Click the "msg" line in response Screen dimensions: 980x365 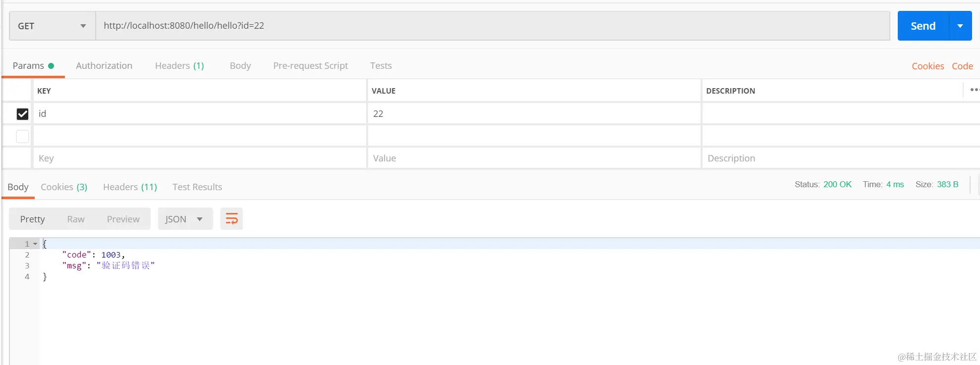click(x=108, y=265)
